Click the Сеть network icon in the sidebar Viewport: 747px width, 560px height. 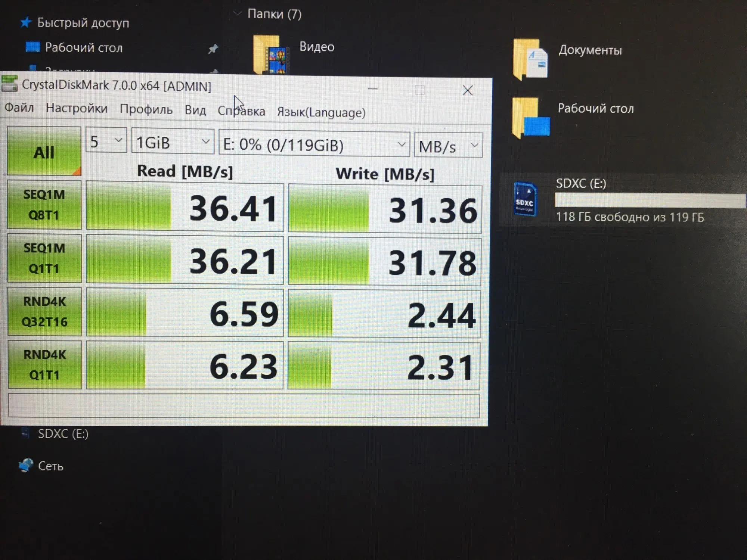(26, 466)
